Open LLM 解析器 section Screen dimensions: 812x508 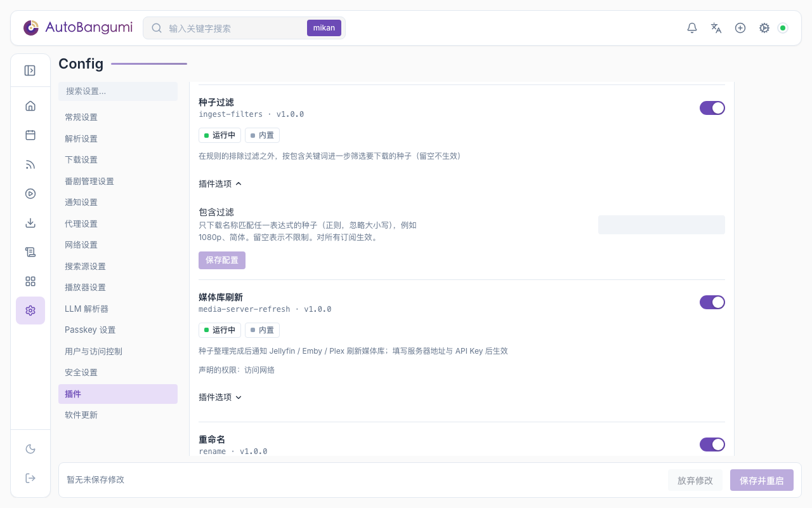click(118, 309)
